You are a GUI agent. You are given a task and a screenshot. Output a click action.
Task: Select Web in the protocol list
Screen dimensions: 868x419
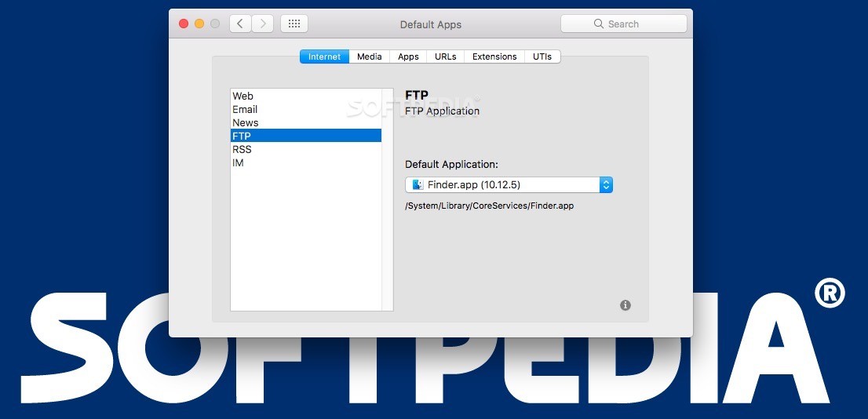[305, 97]
